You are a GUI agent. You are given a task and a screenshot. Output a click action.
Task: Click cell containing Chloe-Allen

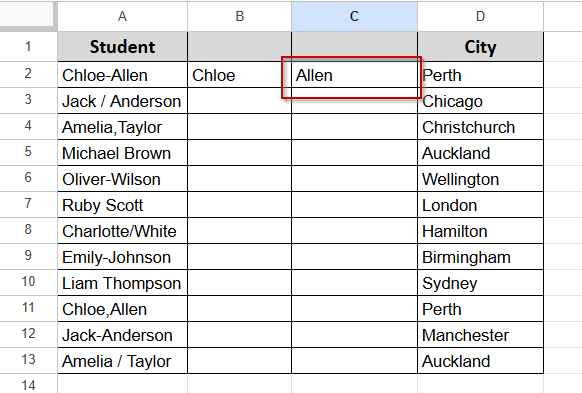(x=122, y=75)
